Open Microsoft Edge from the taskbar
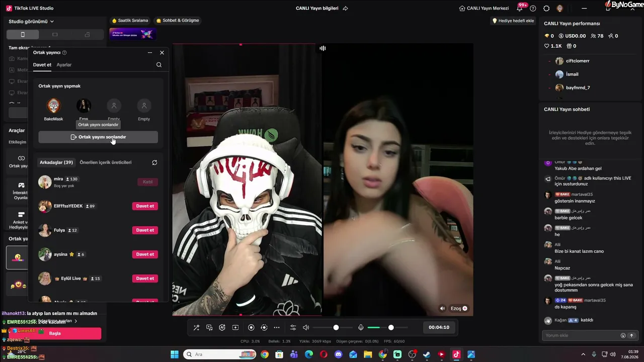The height and width of the screenshot is (362, 644). click(308, 354)
